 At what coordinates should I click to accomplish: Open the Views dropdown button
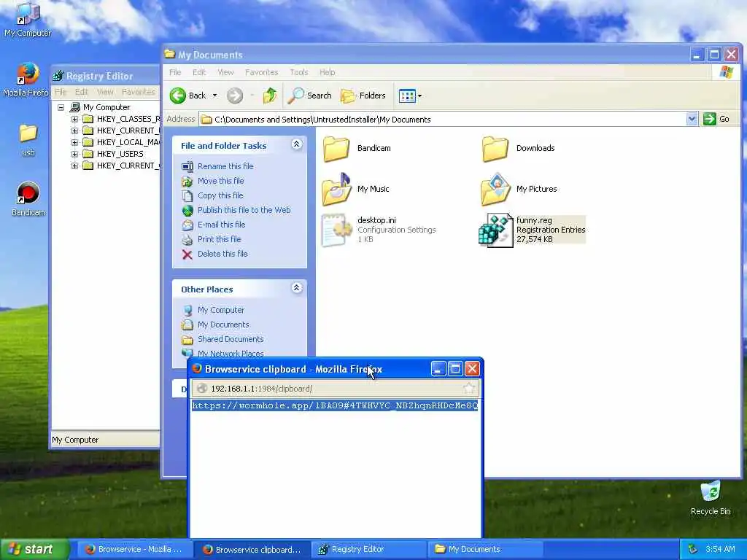tap(410, 96)
